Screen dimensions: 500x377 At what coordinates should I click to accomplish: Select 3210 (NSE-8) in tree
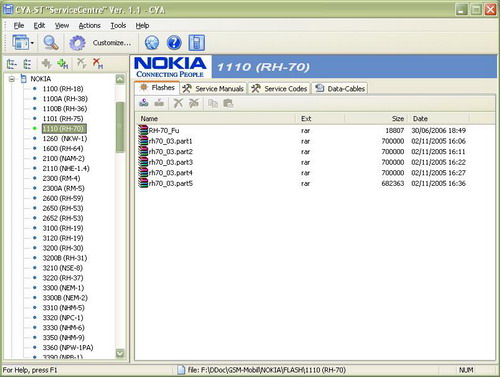coord(63,268)
